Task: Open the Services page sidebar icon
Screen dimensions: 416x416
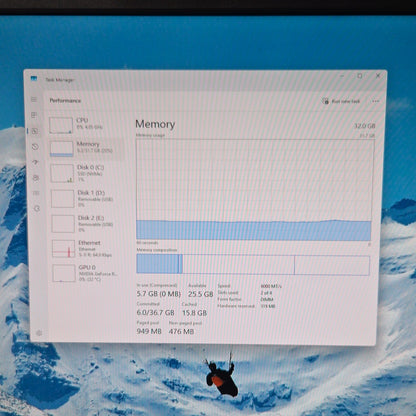Action: click(37, 209)
